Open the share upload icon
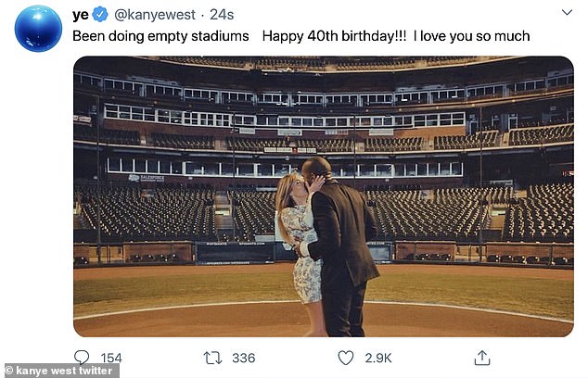 click(x=482, y=358)
